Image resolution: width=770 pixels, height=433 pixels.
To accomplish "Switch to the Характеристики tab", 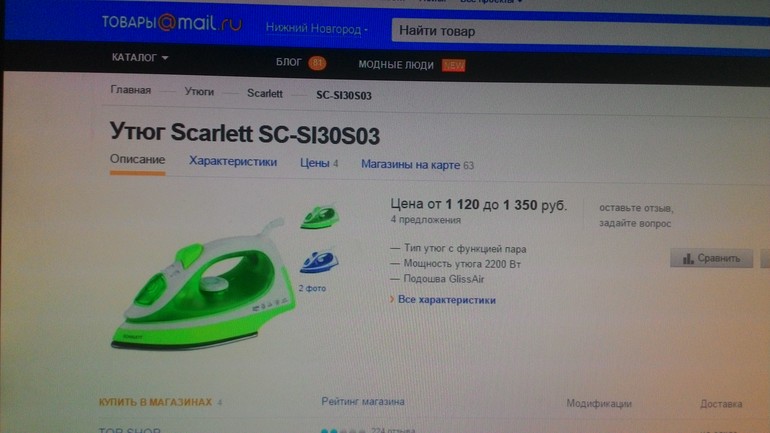I will 233,162.
